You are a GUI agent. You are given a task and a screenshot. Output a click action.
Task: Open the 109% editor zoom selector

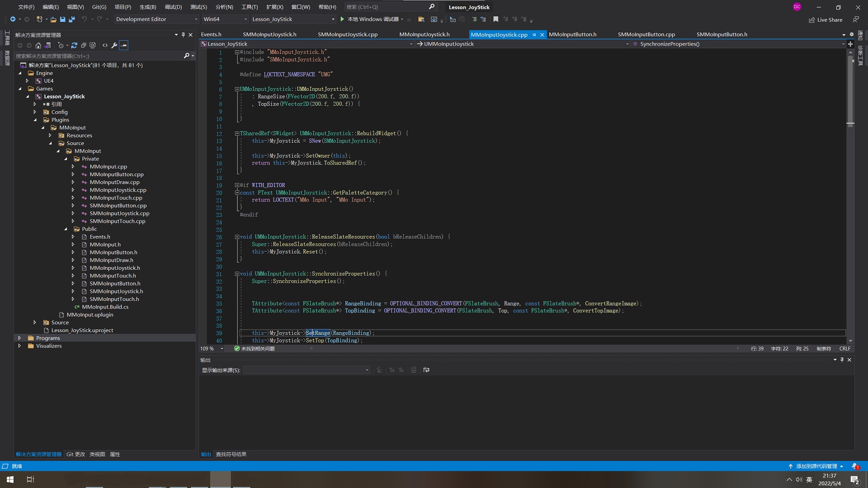tap(211, 348)
